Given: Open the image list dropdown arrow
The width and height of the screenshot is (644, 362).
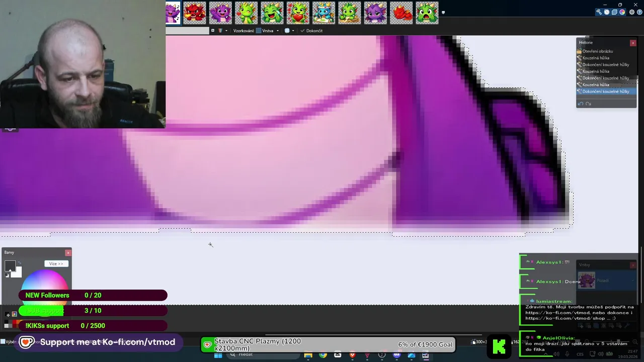Looking at the screenshot, I should pyautogui.click(x=443, y=13).
